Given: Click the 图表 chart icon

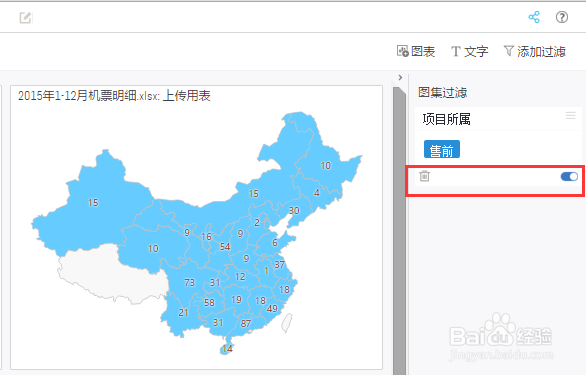Looking at the screenshot, I should tap(403, 51).
